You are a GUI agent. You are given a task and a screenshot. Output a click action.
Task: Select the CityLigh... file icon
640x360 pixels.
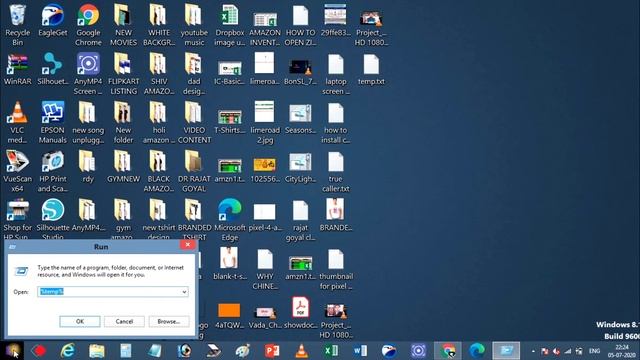[300, 168]
